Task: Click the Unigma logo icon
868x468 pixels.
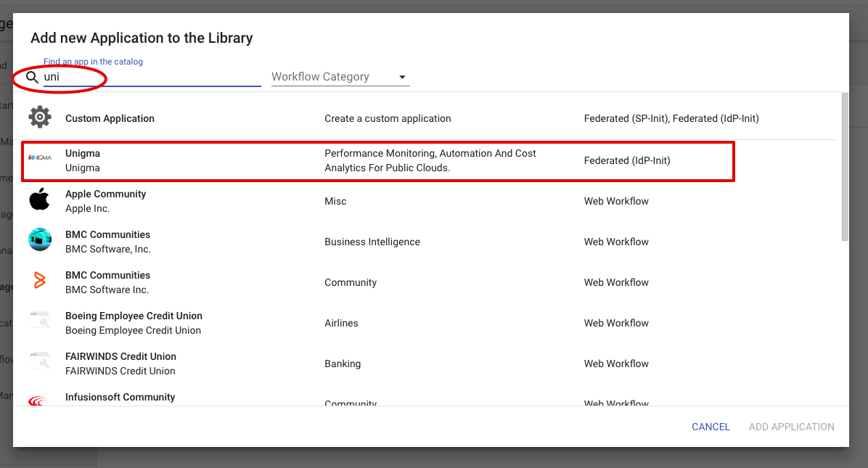Action: (40, 157)
